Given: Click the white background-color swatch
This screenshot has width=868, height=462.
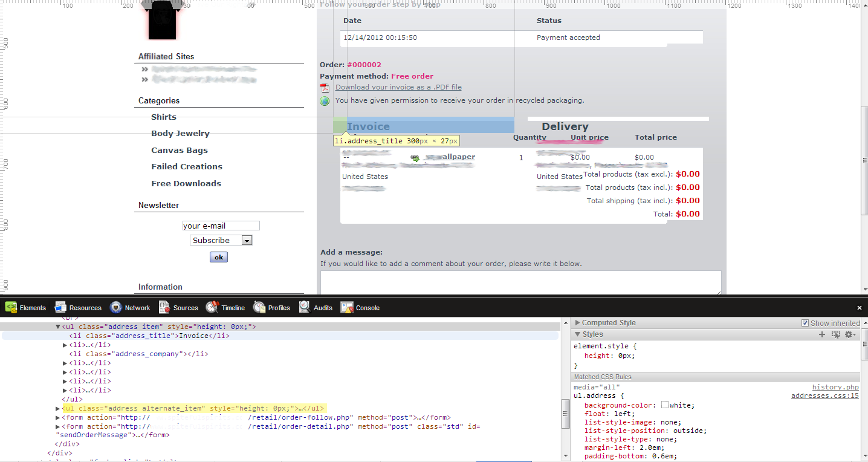Looking at the screenshot, I should click(x=665, y=405).
